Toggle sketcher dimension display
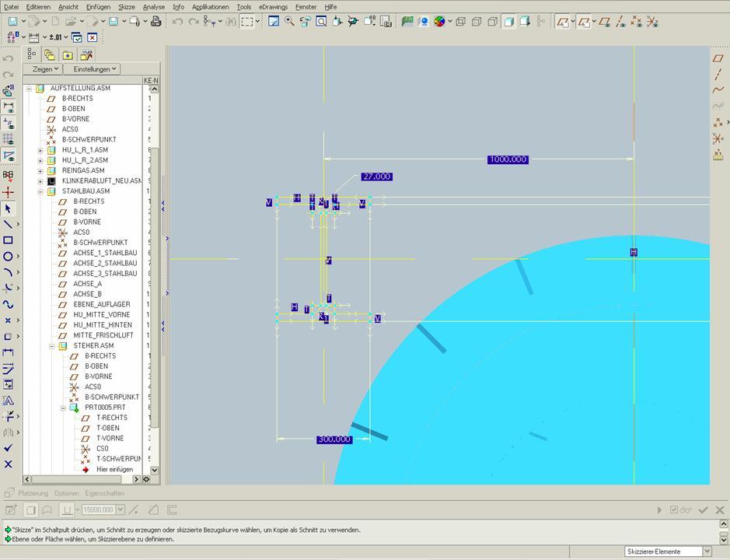Image resolution: width=730 pixels, height=560 pixels. click(8, 107)
